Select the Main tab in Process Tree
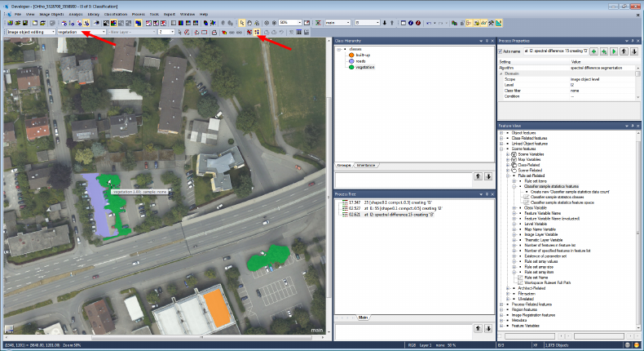The height and width of the screenshot is (351, 644). point(363,317)
